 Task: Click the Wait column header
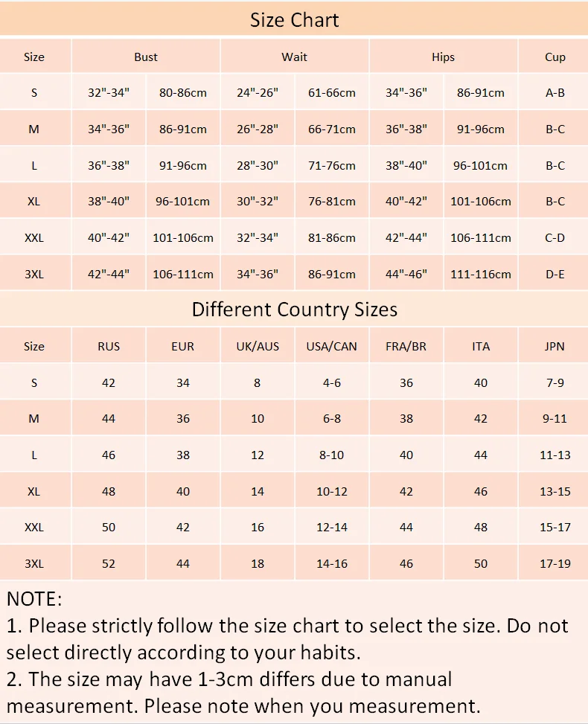pyautogui.click(x=294, y=57)
